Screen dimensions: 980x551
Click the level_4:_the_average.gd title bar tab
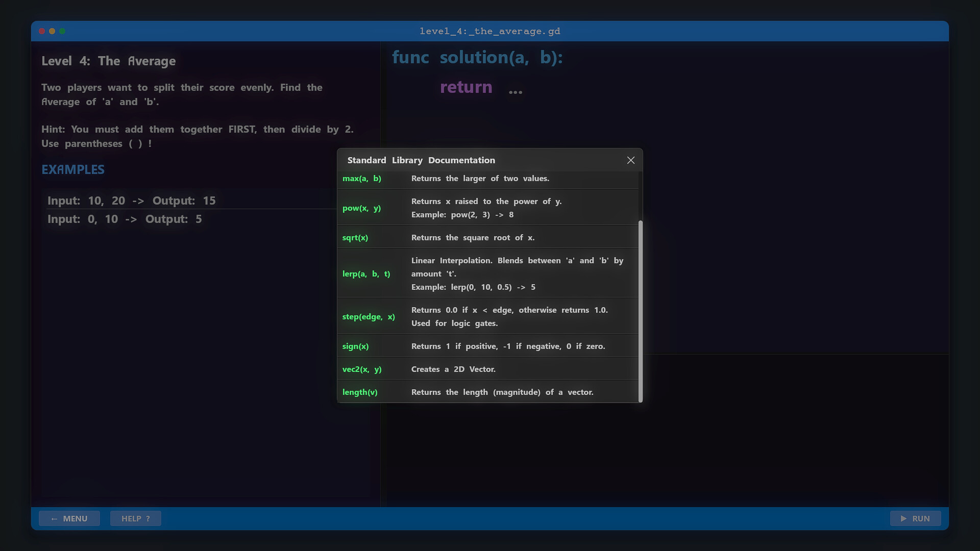point(489,31)
